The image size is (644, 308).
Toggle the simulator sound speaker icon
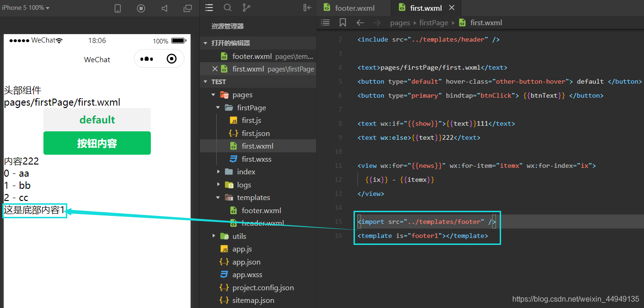click(x=164, y=8)
